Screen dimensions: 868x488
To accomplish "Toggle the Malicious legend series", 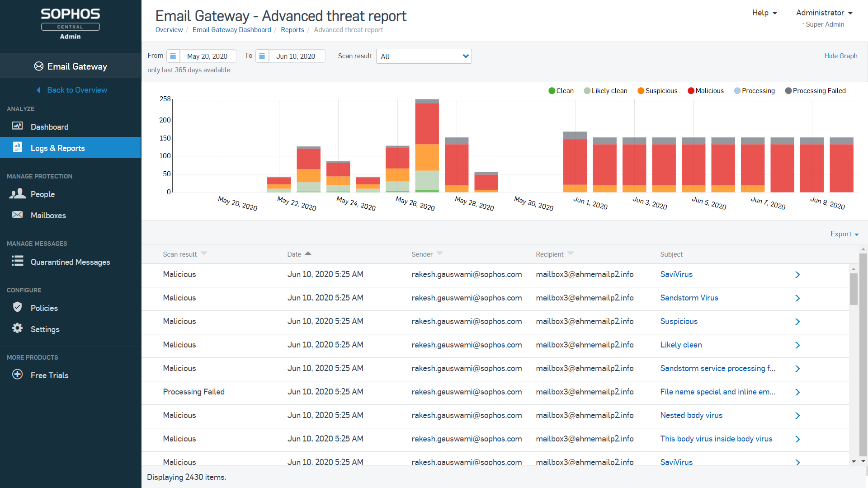I will 705,91.
